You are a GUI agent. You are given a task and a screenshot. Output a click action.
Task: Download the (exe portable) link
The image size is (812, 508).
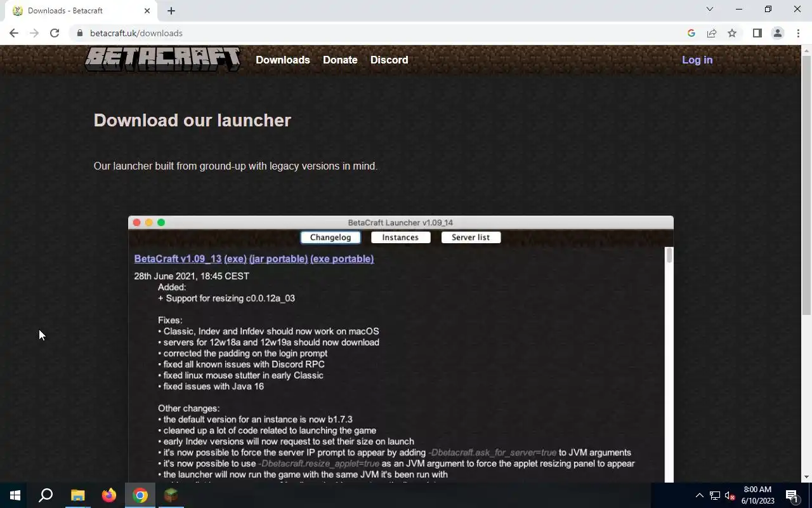[342, 258]
